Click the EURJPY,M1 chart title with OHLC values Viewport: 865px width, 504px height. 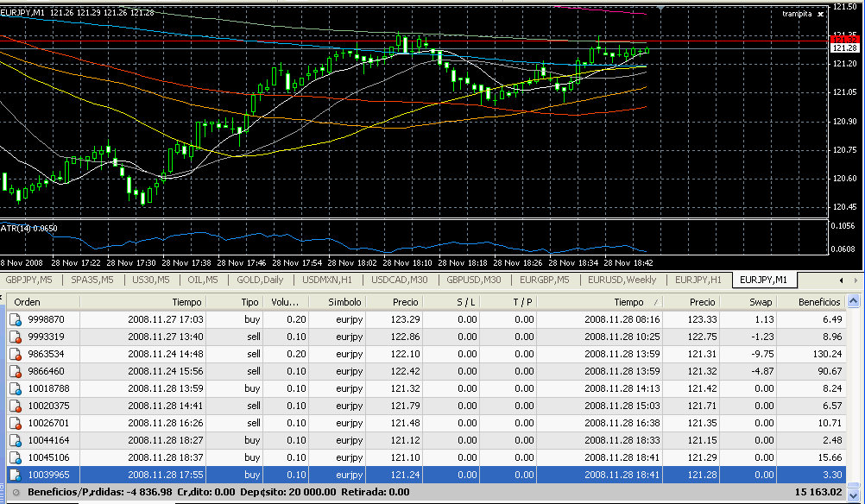pyautogui.click(x=77, y=12)
